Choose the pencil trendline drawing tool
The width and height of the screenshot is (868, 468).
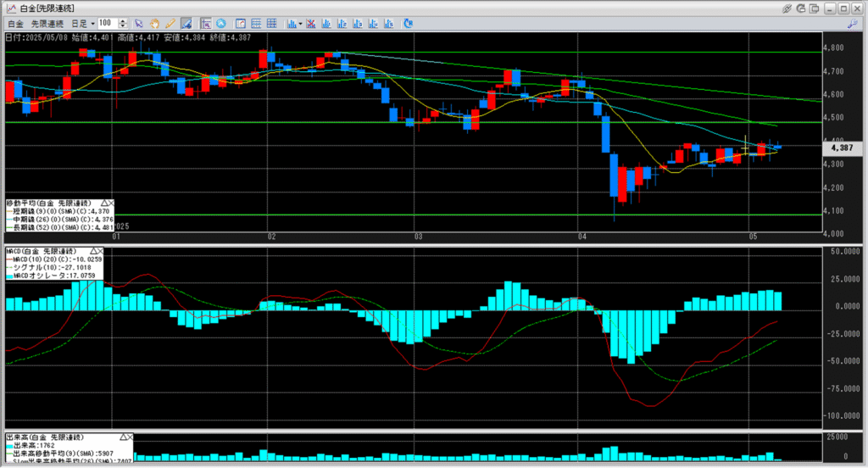[170, 24]
